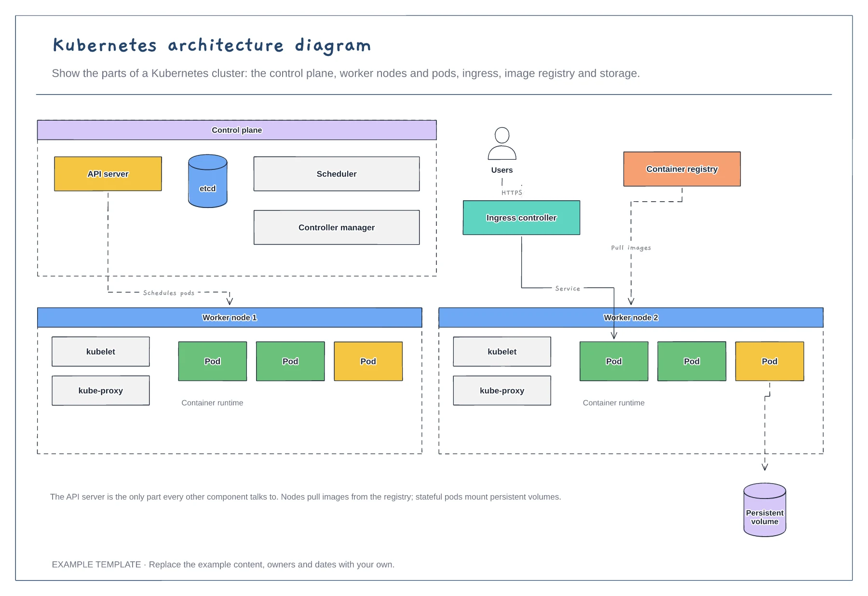Image resolution: width=868 pixels, height=596 pixels.
Task: Click the 'EXAMPLE TEMPLATE' footer text
Action: [223, 565]
